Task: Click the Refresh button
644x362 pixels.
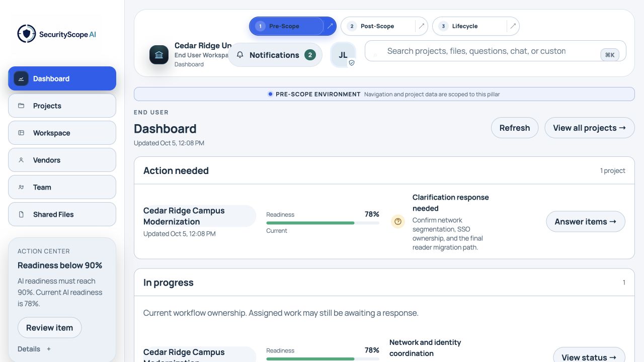Action: 515,128
